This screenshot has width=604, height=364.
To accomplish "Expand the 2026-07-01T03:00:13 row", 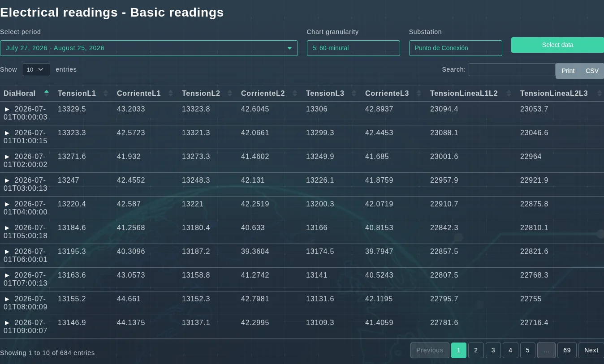I will pos(7,180).
